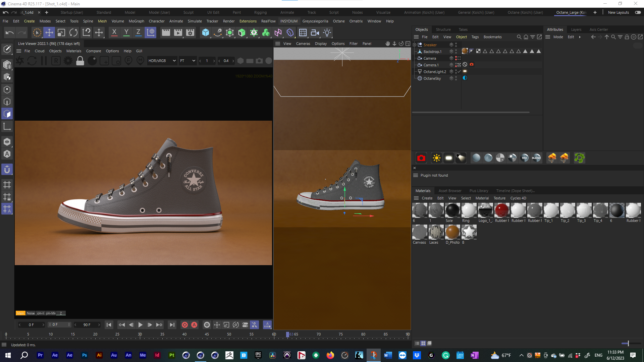This screenshot has width=644, height=362.
Task: Open the Octane menu in the menu bar
Action: click(339, 21)
